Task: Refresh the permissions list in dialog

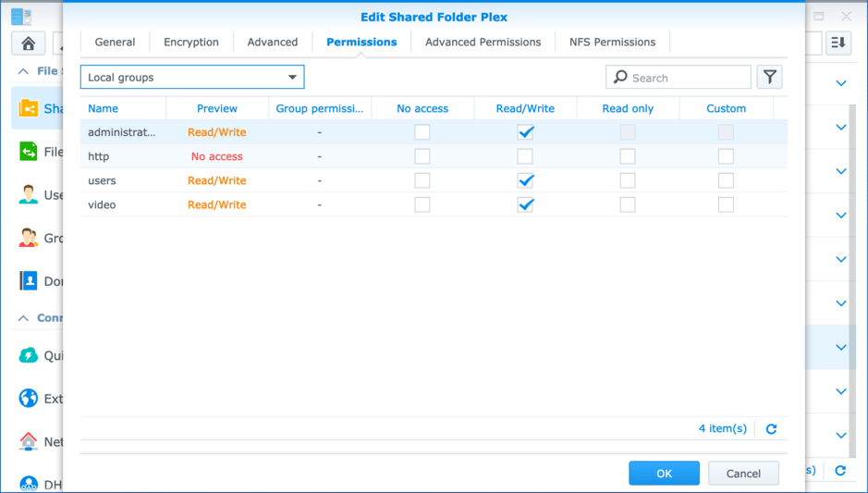Action: [x=771, y=429]
